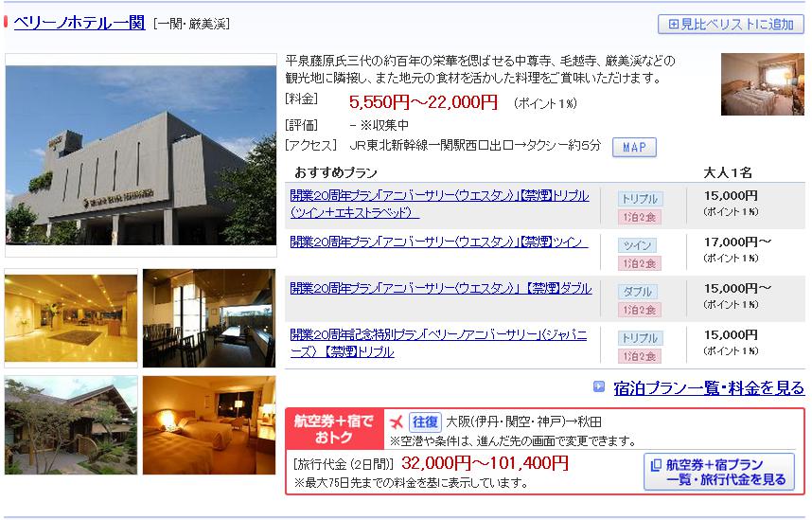
Task: Click the main hotel exterior photo
Action: tap(141, 155)
